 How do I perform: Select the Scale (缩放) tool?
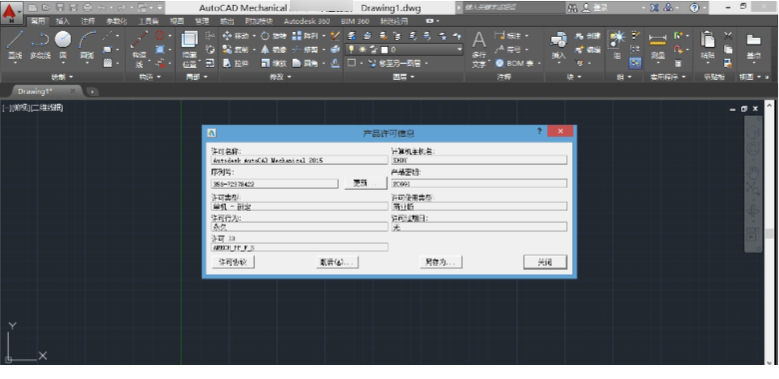274,63
